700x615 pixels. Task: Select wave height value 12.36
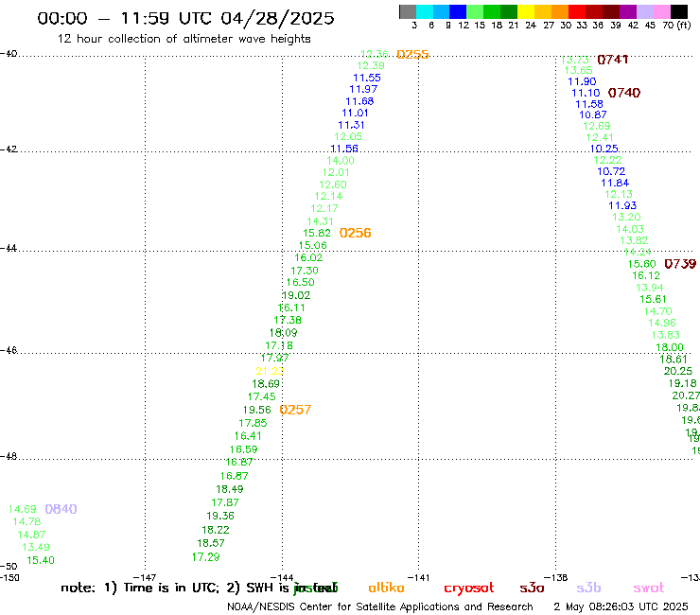(374, 54)
